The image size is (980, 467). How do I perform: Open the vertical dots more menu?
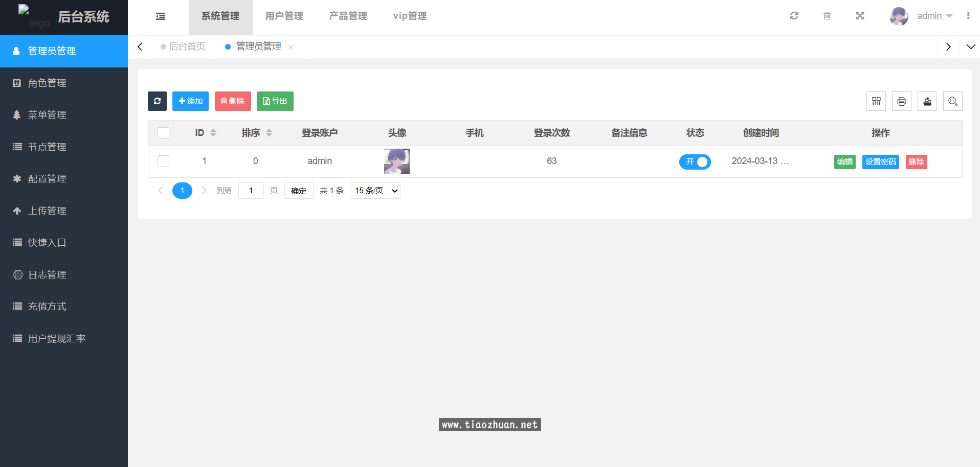pos(968,16)
